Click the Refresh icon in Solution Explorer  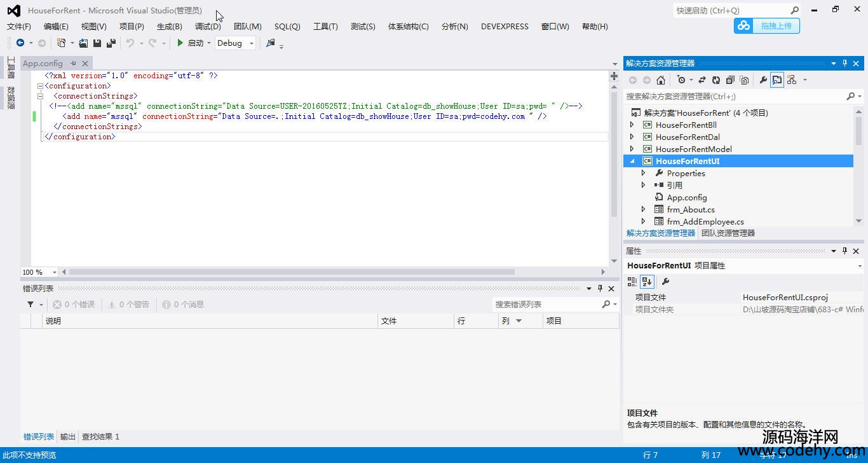(x=716, y=80)
